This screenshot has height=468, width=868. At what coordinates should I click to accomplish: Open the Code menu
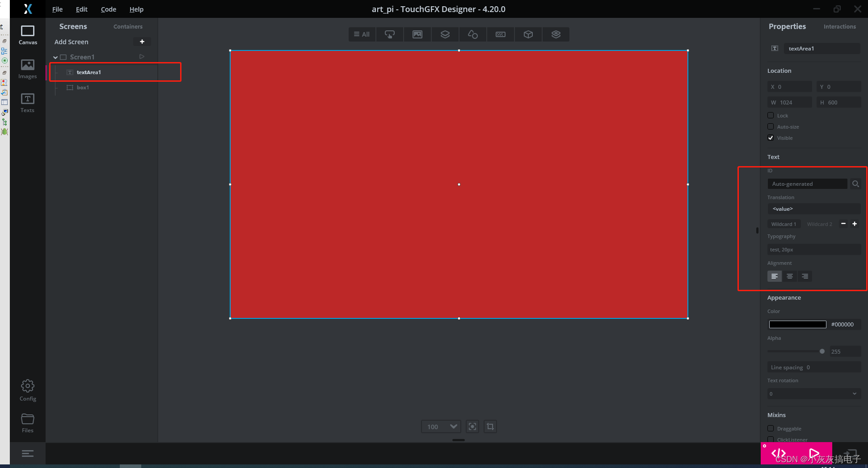click(x=108, y=9)
